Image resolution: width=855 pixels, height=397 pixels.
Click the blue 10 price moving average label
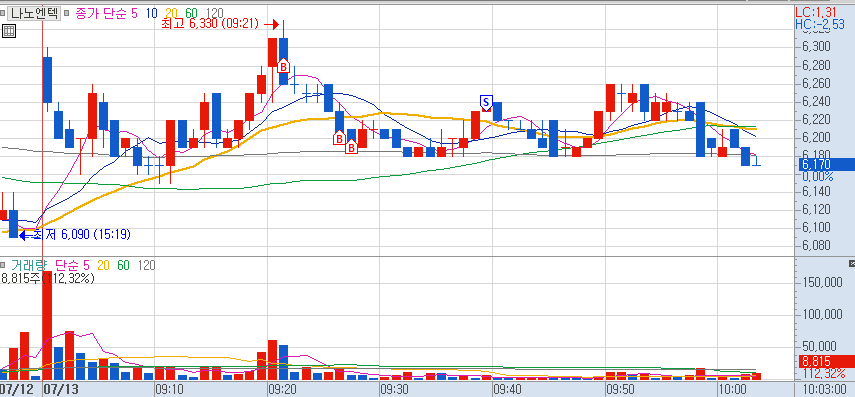(x=152, y=14)
